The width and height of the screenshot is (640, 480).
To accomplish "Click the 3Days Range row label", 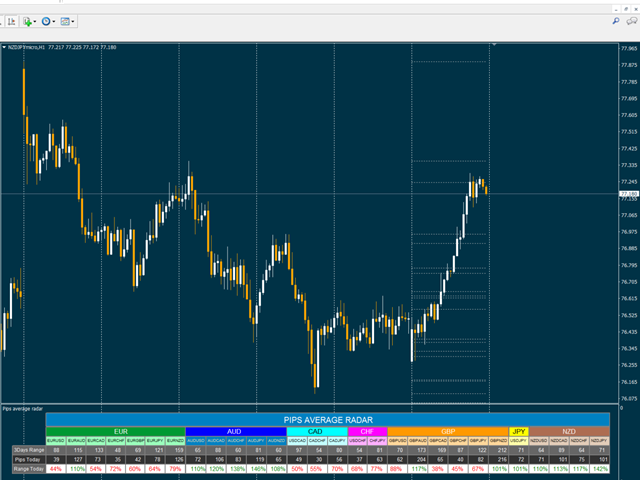I will click(29, 450).
